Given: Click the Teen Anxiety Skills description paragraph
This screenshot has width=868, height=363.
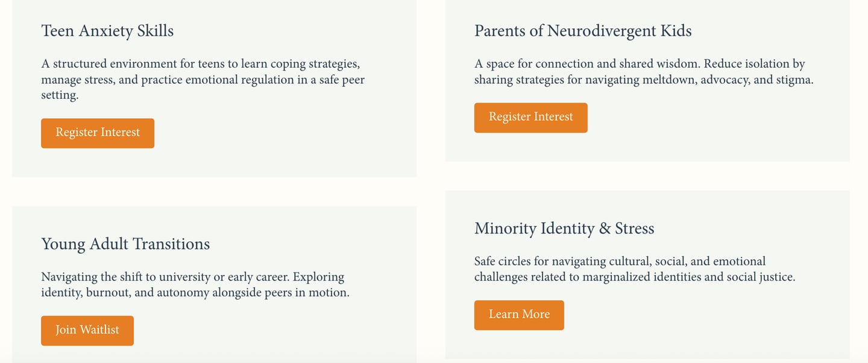Looking at the screenshot, I should coord(203,80).
